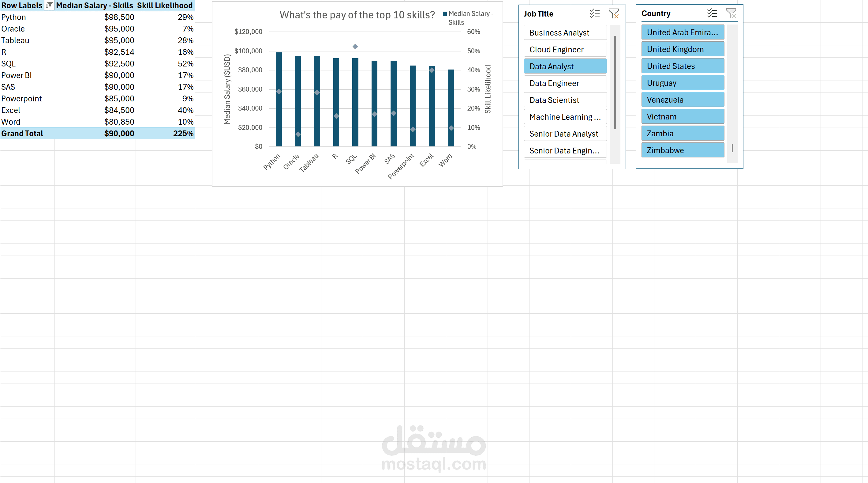Select Business Analyst slicer item
The width and height of the screenshot is (868, 483).
[x=565, y=33]
